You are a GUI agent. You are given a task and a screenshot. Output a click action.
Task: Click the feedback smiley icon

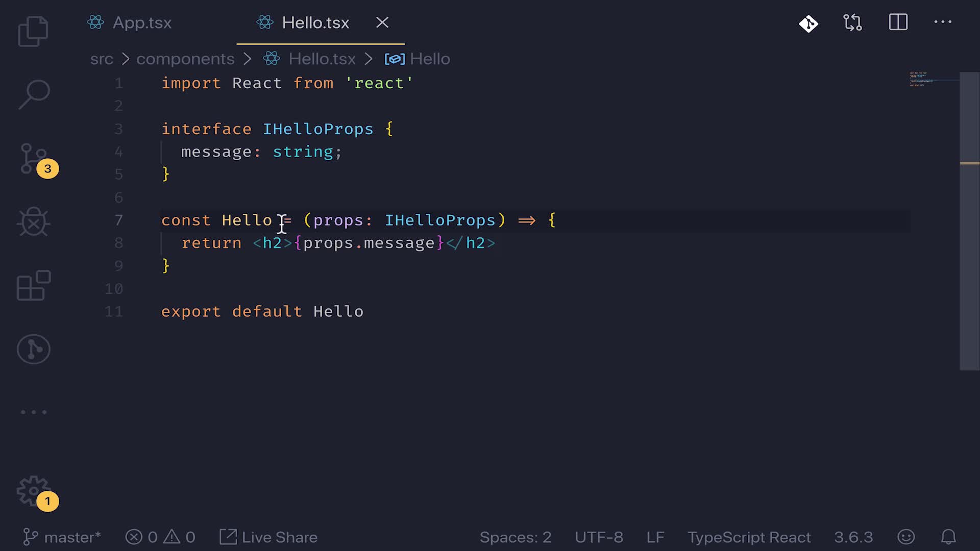coord(906,537)
